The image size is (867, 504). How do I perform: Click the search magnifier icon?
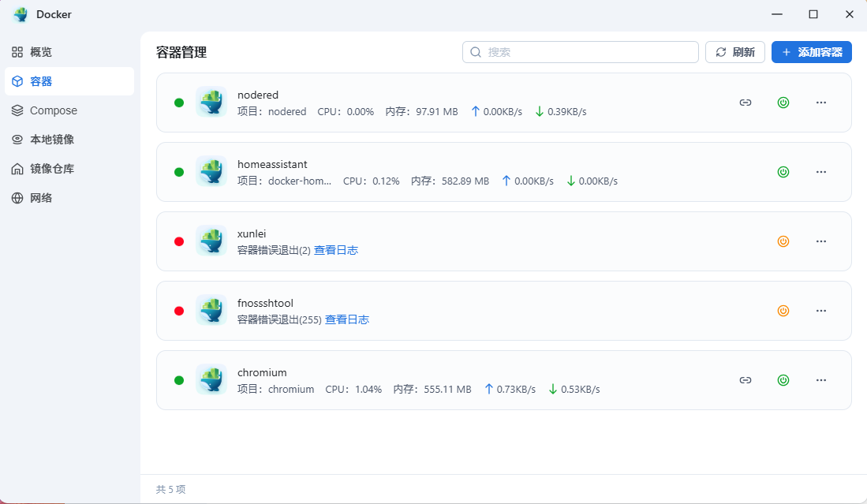point(476,52)
